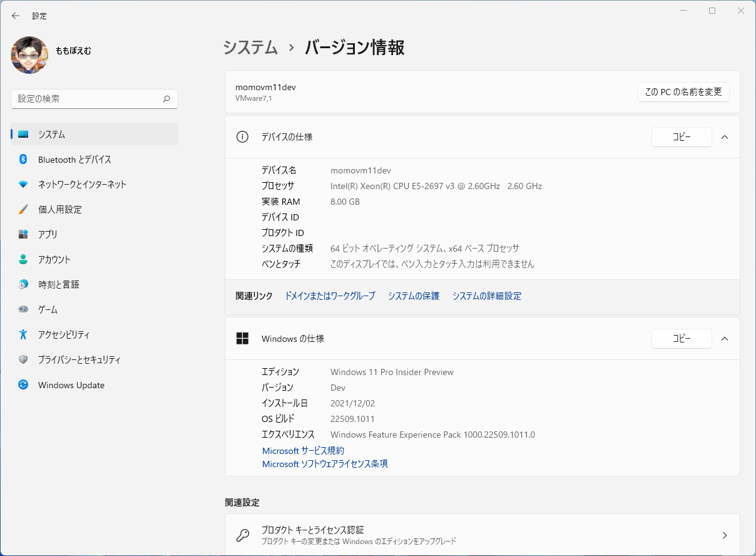Screen dimensions: 756x556
Task: Copy the Windows の仕様 details
Action: [682, 339]
